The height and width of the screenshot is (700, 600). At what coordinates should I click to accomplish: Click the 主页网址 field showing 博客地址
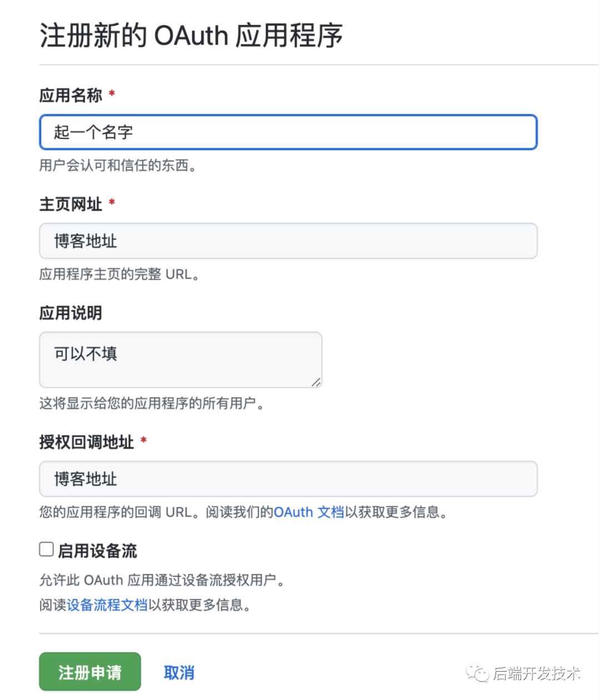click(288, 241)
